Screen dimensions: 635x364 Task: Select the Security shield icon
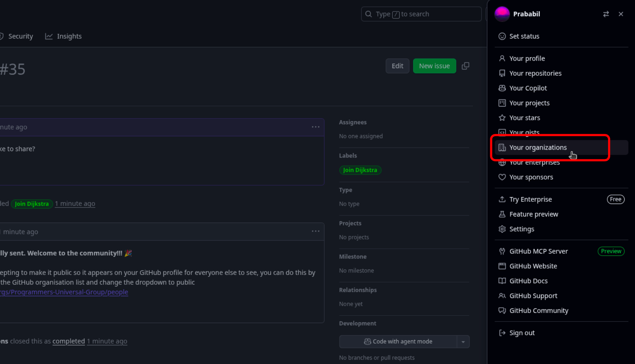coord(1,36)
